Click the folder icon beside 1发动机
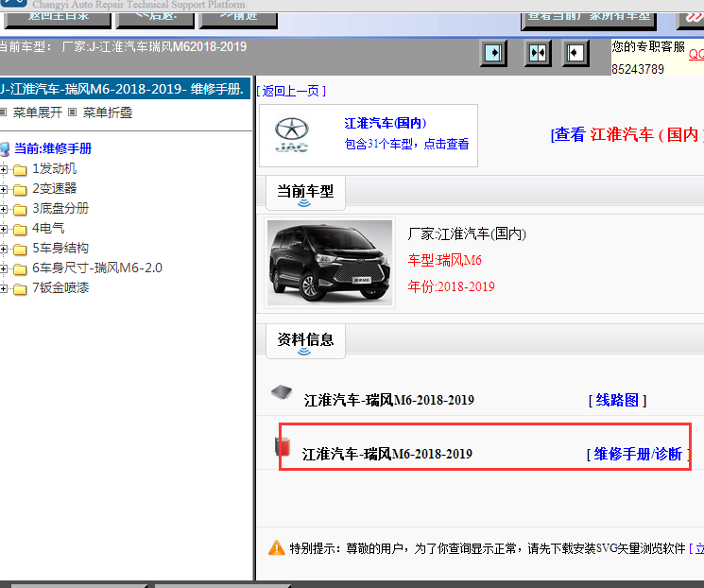 (x=20, y=170)
